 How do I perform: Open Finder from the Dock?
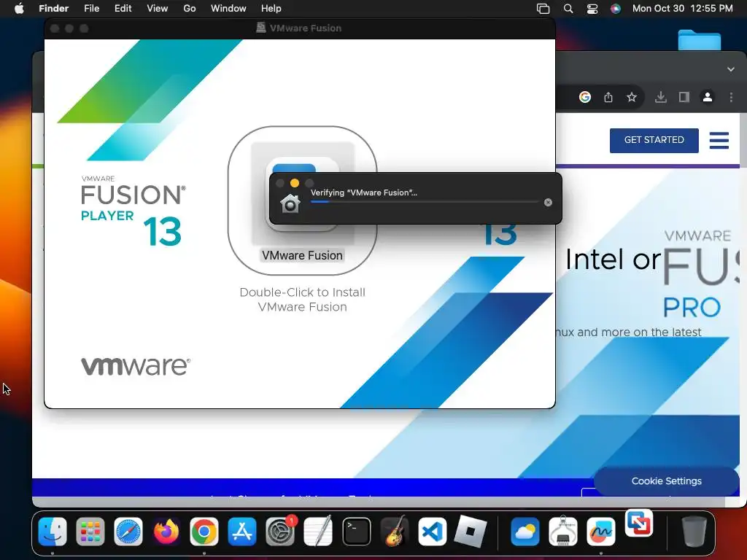pyautogui.click(x=53, y=531)
